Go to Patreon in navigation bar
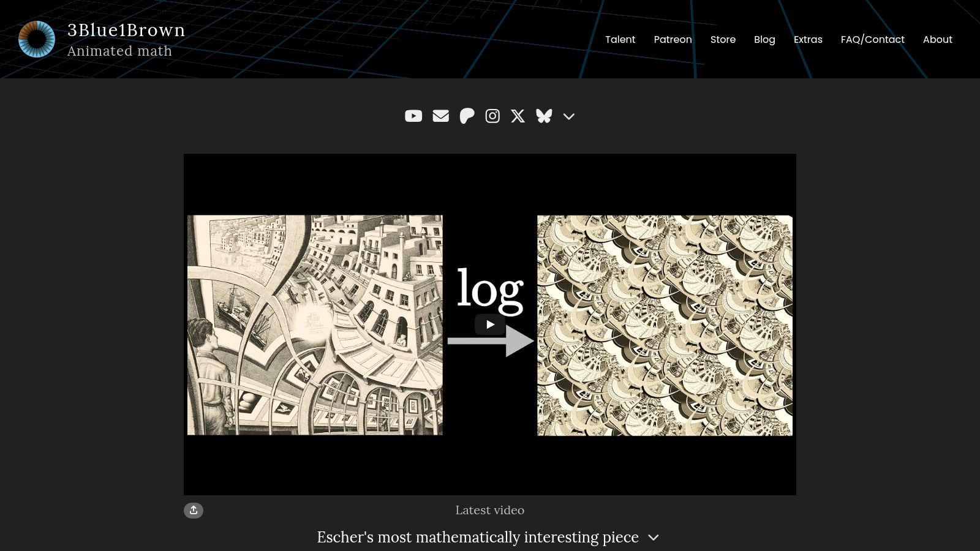Viewport: 980px width, 551px height. point(673,39)
